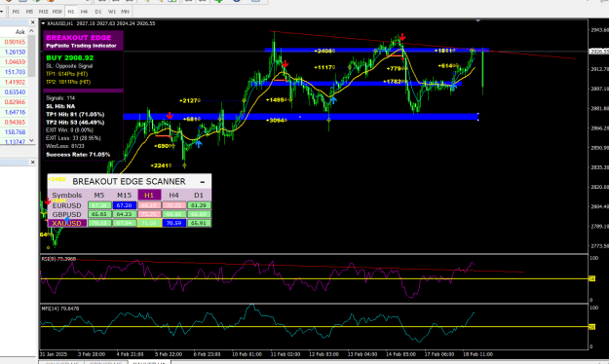The height and width of the screenshot is (364, 609).
Task: Select the 0.90165 ask price row
Action: pos(15,42)
